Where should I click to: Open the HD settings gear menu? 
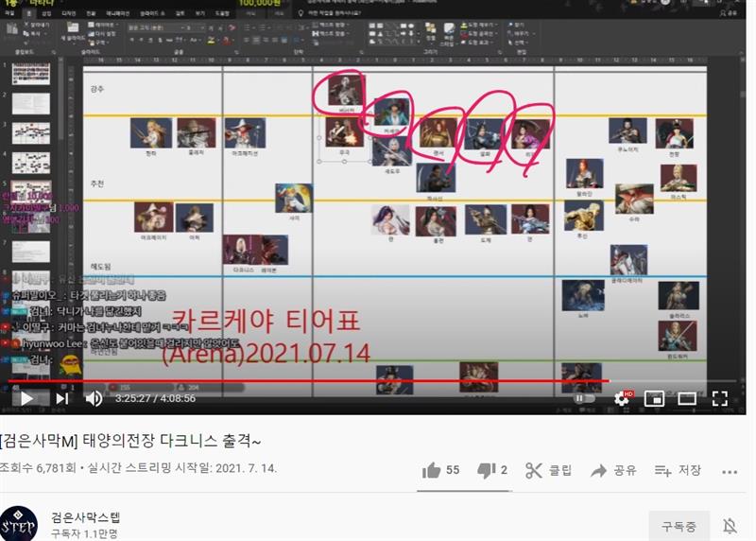point(622,398)
